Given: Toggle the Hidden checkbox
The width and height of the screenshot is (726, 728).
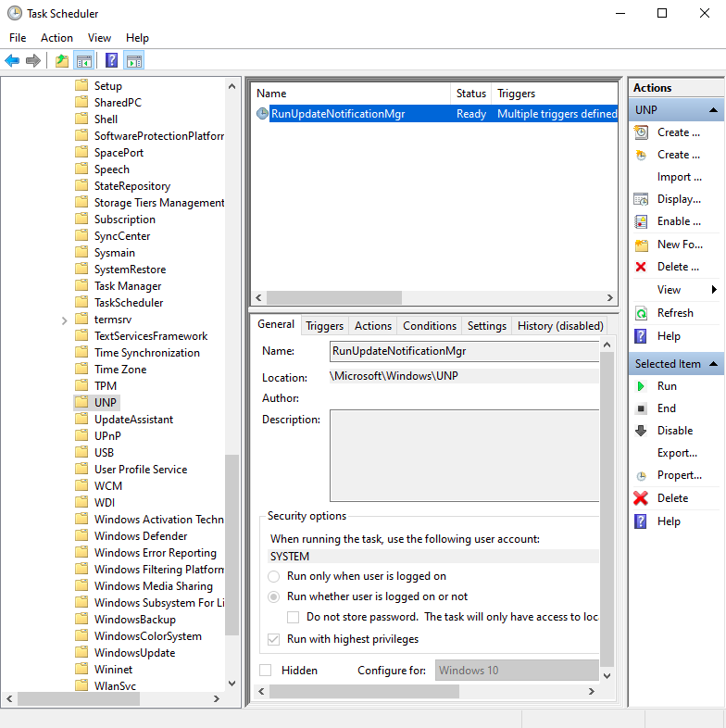Looking at the screenshot, I should [x=266, y=670].
